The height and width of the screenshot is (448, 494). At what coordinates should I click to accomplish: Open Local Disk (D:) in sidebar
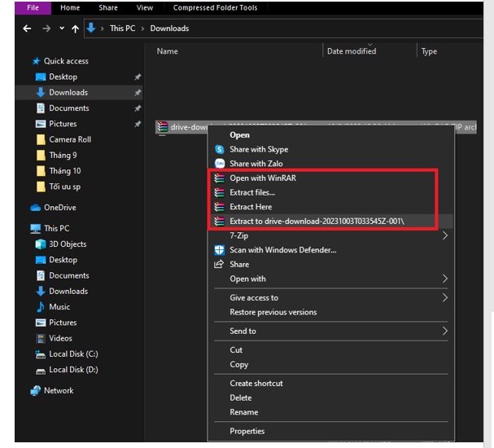(73, 370)
